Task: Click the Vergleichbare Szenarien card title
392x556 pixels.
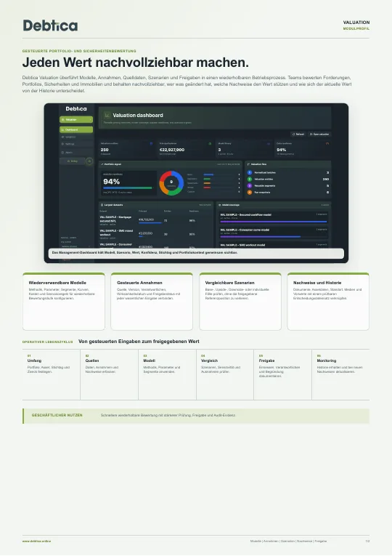Action: pos(230,283)
